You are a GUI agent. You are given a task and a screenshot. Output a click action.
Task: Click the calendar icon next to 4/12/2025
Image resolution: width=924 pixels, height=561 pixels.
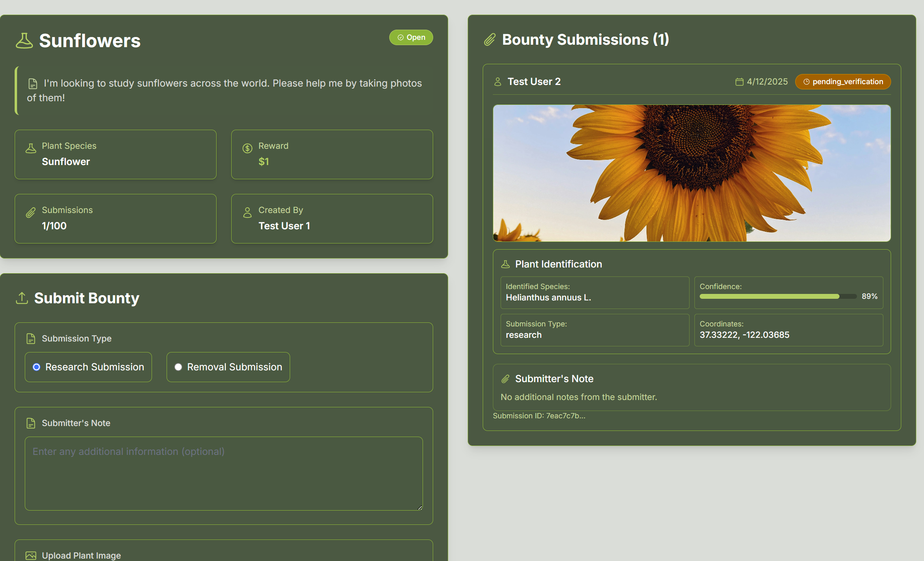(x=739, y=82)
